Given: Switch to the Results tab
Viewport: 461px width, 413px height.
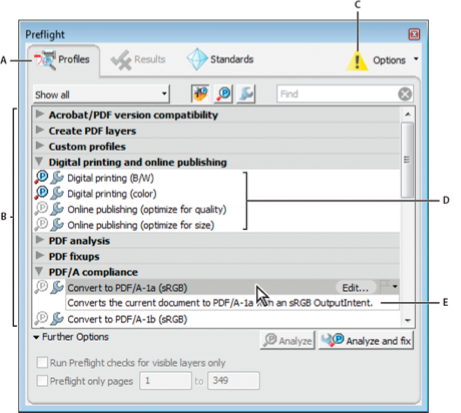Looking at the screenshot, I should 138,60.
